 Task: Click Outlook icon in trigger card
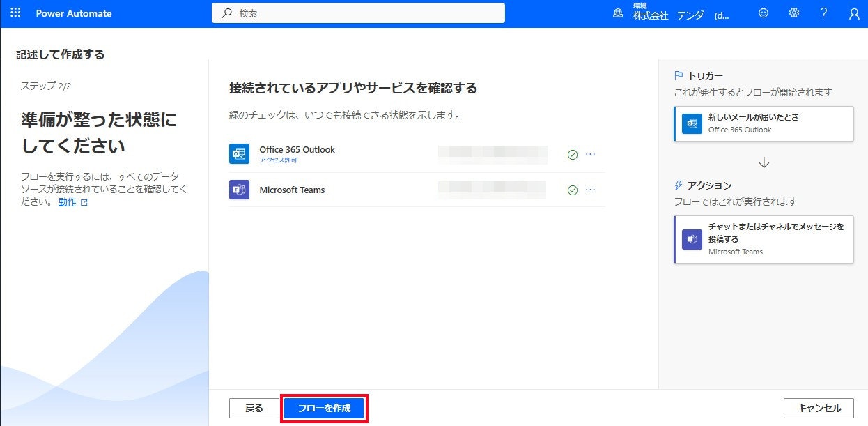pos(692,123)
